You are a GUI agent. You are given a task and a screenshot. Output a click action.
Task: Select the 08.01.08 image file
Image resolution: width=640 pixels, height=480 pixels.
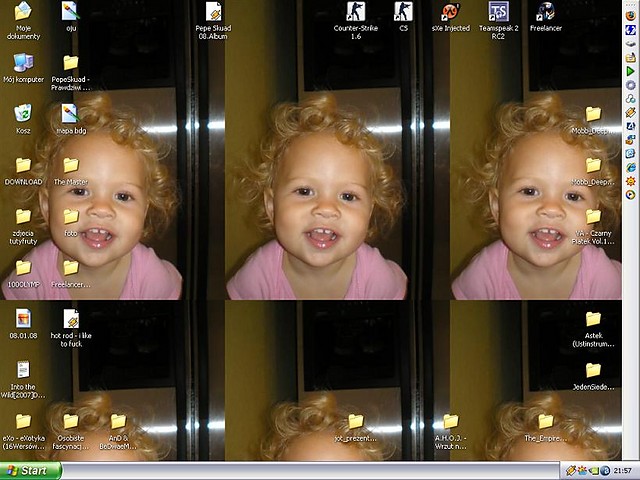pyautogui.click(x=23, y=324)
